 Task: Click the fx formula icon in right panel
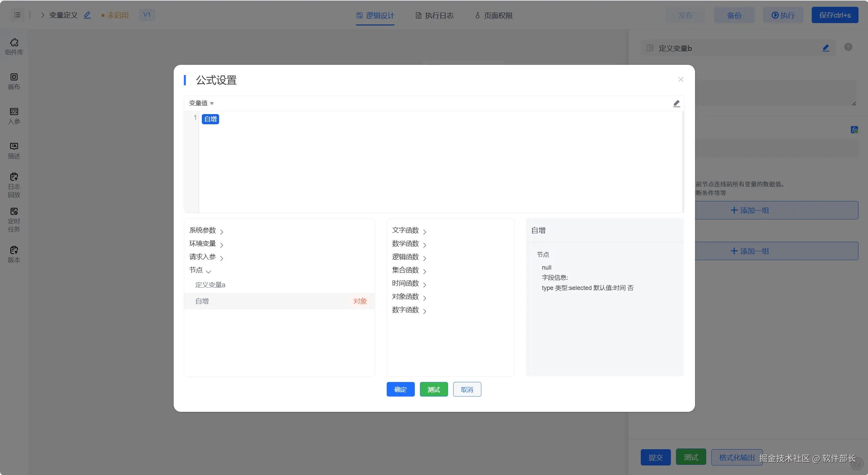coord(854,130)
